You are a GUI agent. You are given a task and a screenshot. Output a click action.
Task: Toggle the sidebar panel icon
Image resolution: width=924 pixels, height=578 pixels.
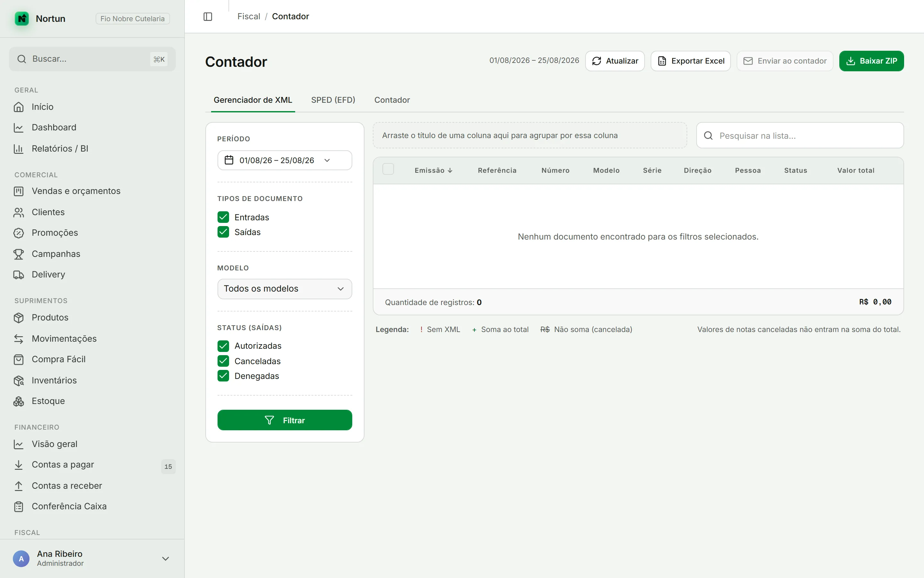point(208,16)
